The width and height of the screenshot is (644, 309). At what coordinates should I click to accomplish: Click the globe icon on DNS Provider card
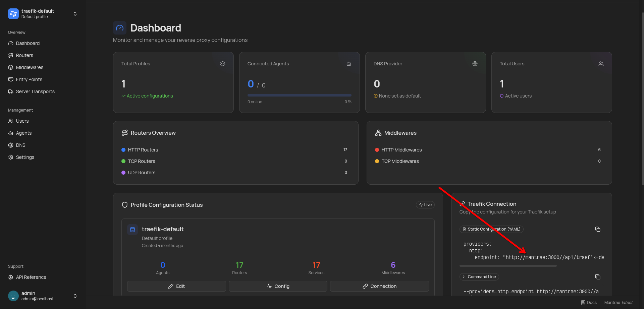(475, 64)
